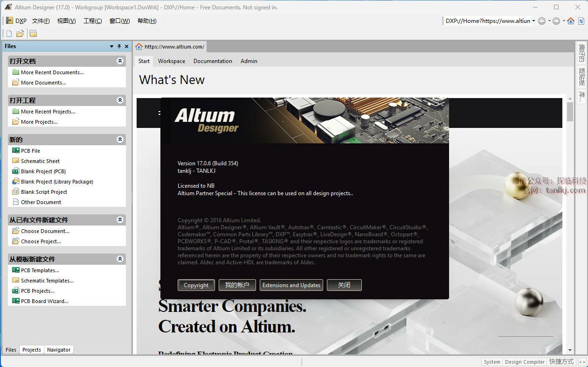Viewport: 588px width, 367px height.
Task: Open the 窗口(W) menu
Action: click(119, 21)
